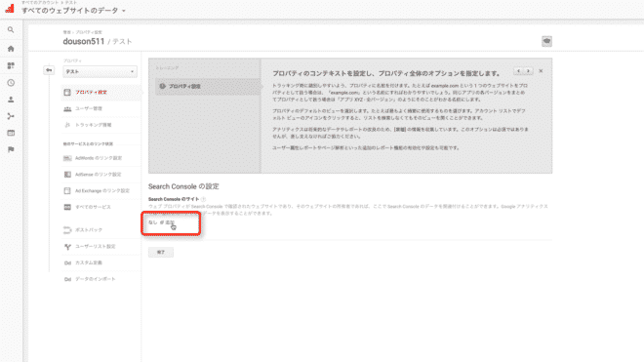
Task: Click the douson511 account title
Action: click(84, 42)
